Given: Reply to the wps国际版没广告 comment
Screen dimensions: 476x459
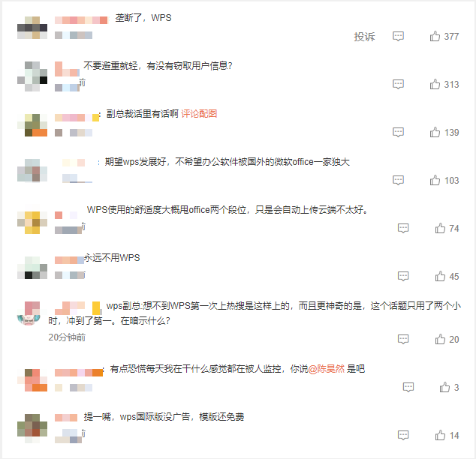Looking at the screenshot, I should click(403, 435).
